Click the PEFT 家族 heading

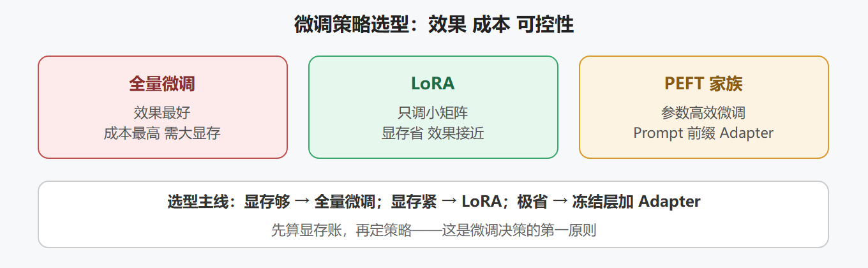coord(703,84)
